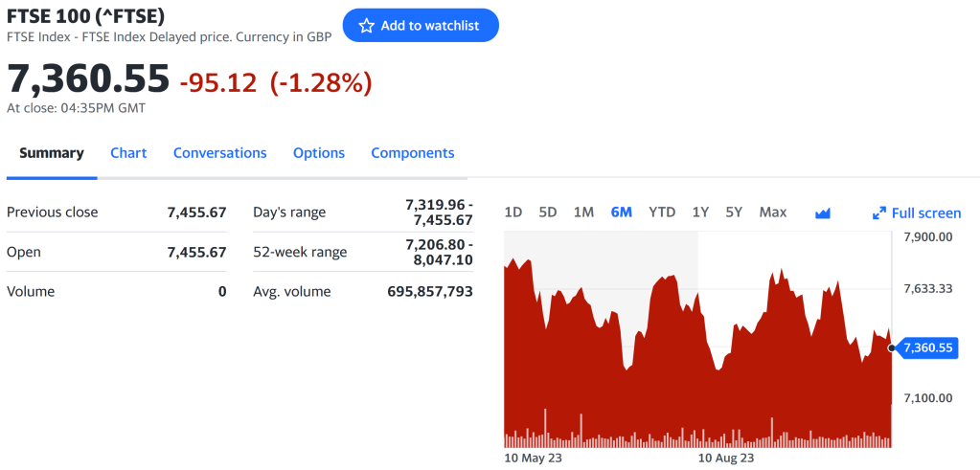
Task: Show the 5Y chart range
Action: click(734, 213)
